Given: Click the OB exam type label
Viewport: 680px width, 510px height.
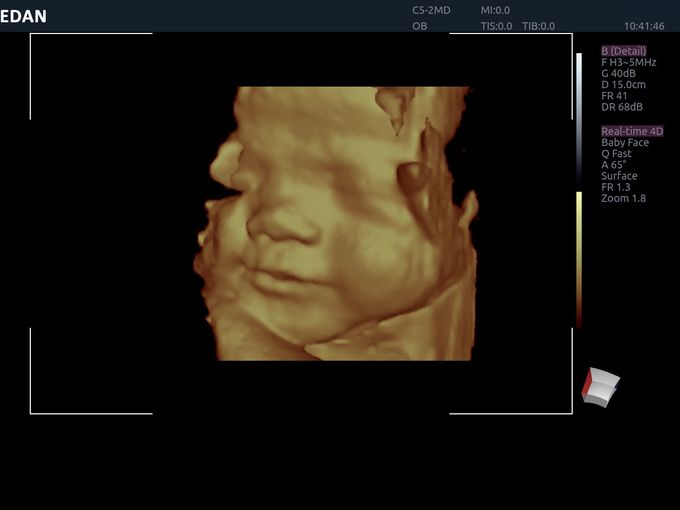Looking at the screenshot, I should point(419,26).
